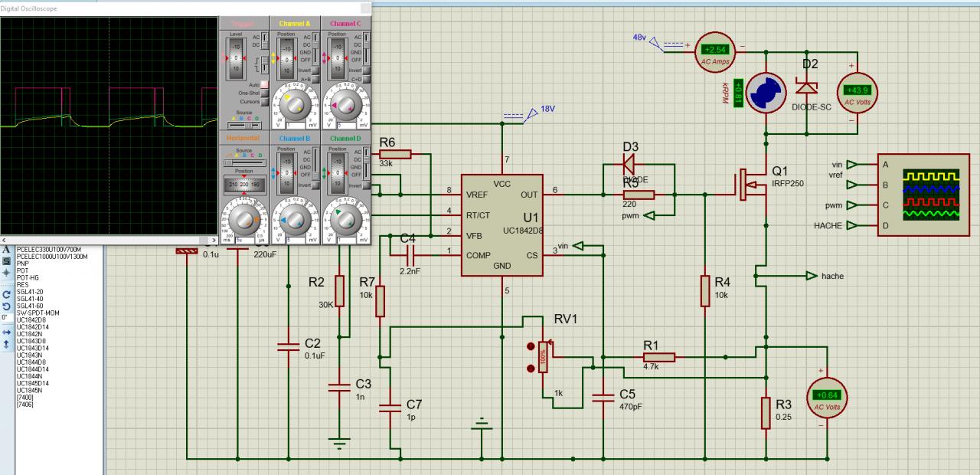Click the Horizontal timebase dial
This screenshot has height=475, width=980.
click(244, 219)
